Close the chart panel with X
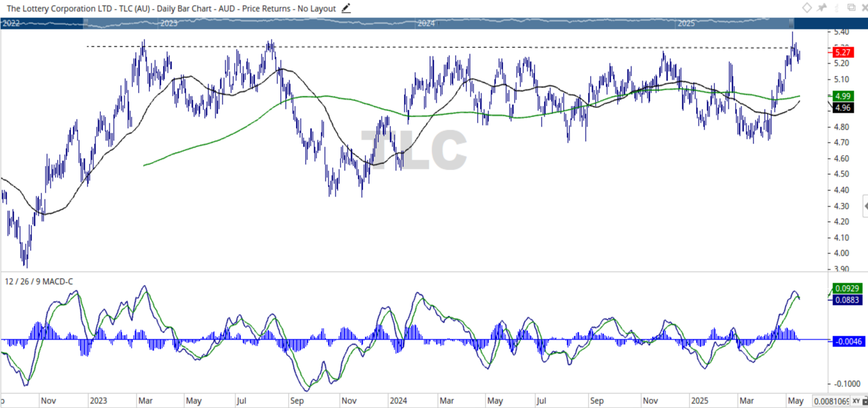This screenshot has width=868, height=408. (x=864, y=7)
